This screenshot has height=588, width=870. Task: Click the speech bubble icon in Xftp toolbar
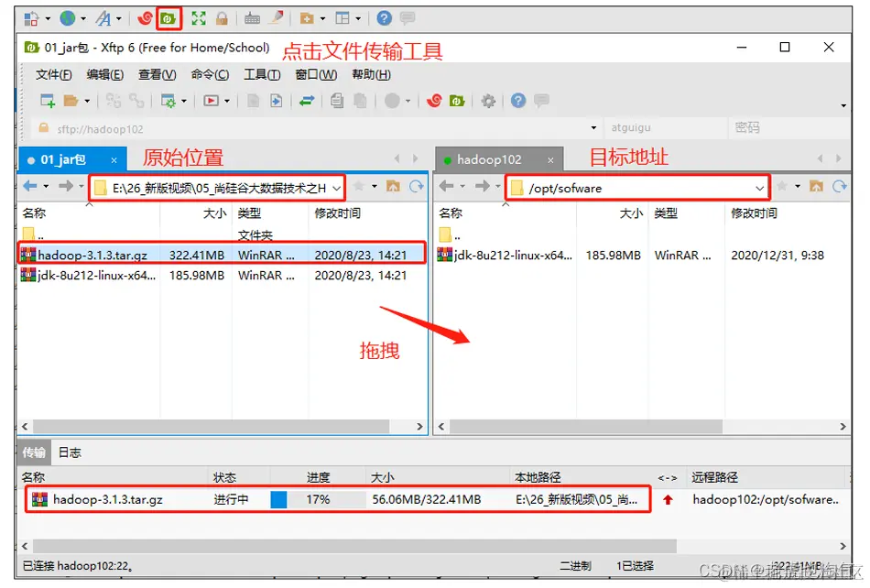(x=541, y=101)
